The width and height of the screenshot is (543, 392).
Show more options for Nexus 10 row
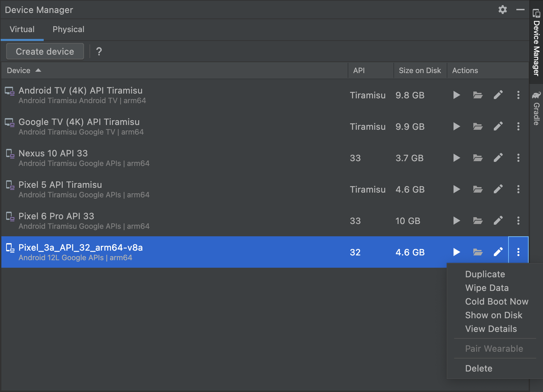click(518, 158)
